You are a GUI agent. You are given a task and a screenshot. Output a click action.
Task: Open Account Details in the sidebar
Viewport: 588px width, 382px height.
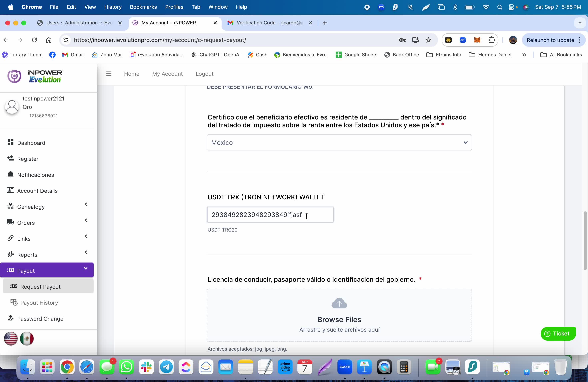coord(37,191)
